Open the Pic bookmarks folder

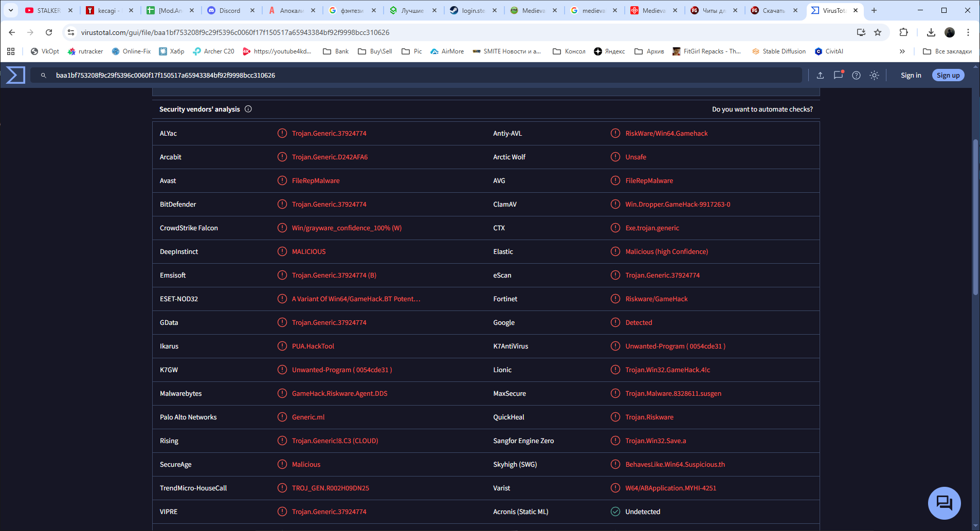(412, 51)
